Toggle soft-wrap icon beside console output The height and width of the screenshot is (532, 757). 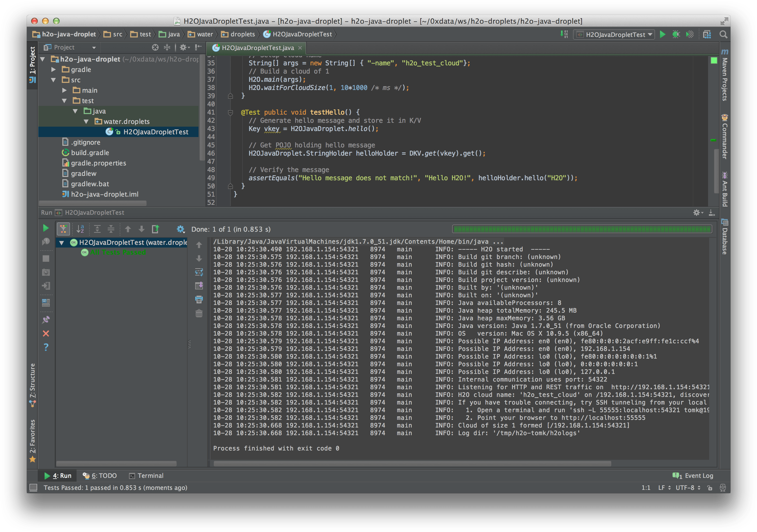click(199, 272)
